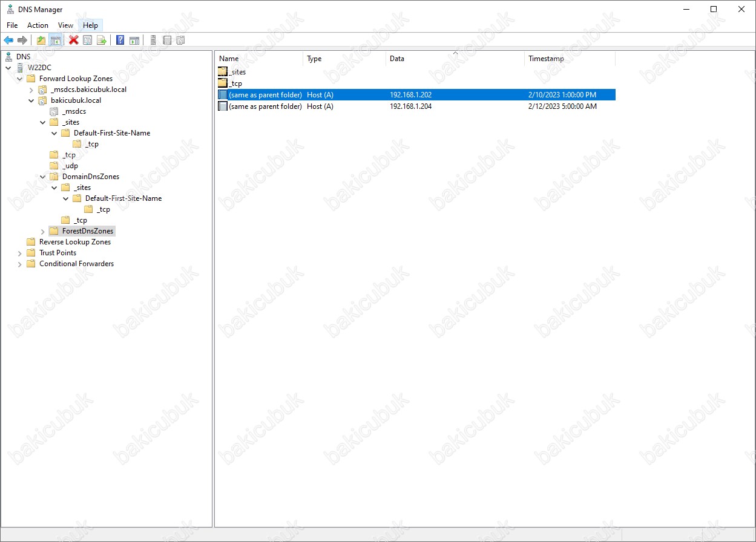Toggle Show/Hide Console Tree toolbar icon
Image resolution: width=756 pixels, height=542 pixels.
pos(55,41)
